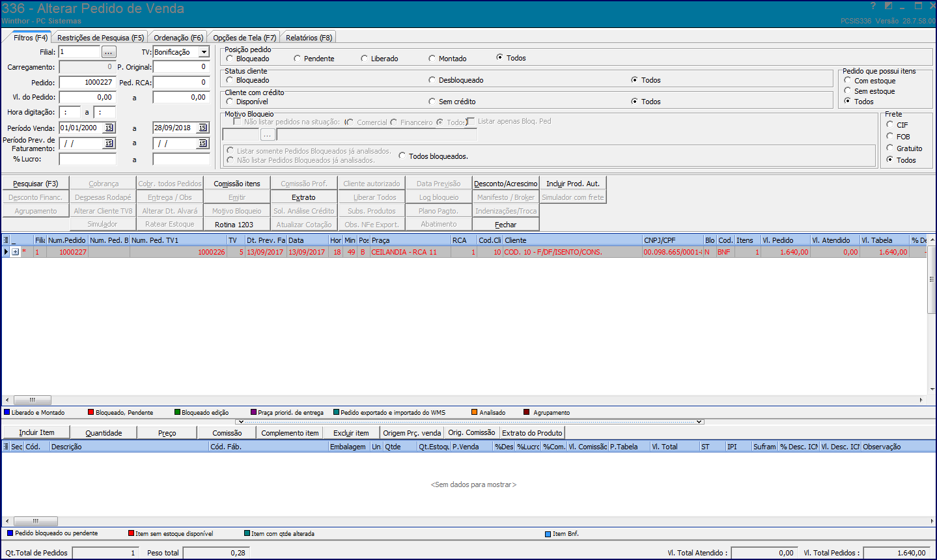Screen dimensions: 937x560
Task: Click Descrição column header in items grid
Action: coord(129,447)
